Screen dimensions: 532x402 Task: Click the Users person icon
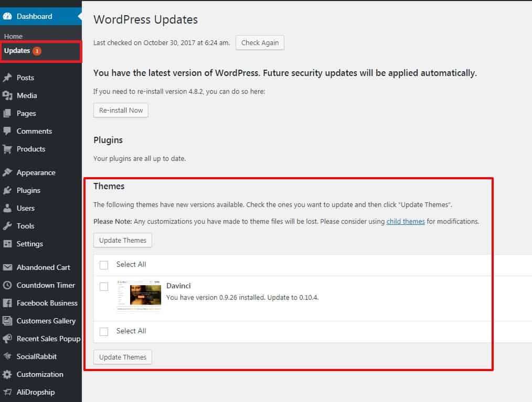(x=7, y=208)
